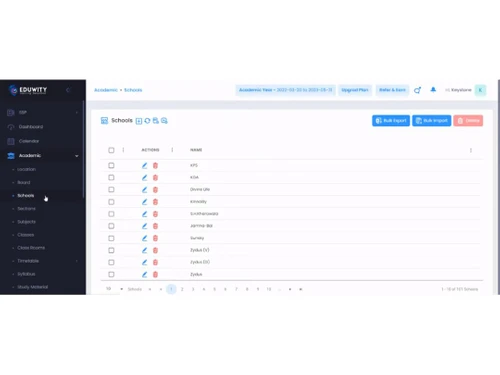500x375 pixels.
Task: Check the seventh row checkbox
Action: point(111,238)
